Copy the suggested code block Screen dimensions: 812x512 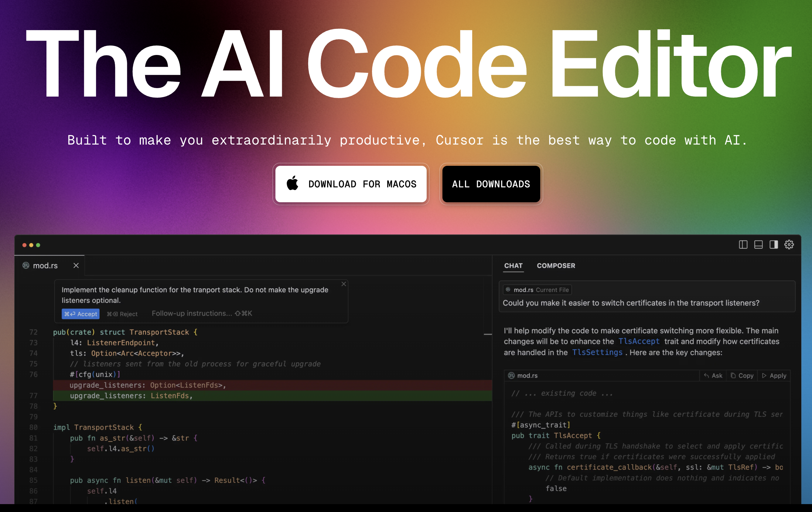[742, 375]
